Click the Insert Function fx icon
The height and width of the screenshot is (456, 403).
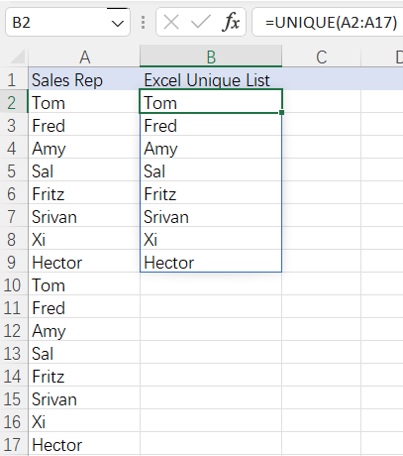pos(231,22)
